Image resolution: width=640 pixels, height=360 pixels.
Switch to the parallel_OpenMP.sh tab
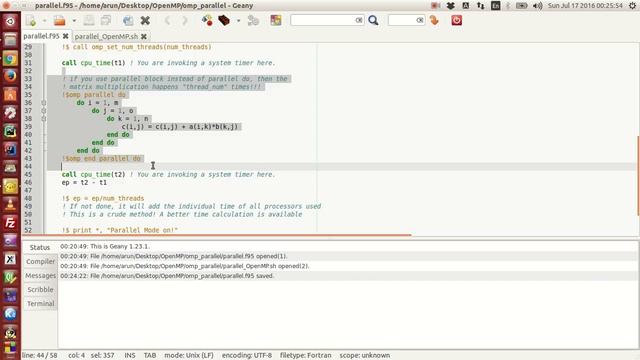tap(106, 36)
